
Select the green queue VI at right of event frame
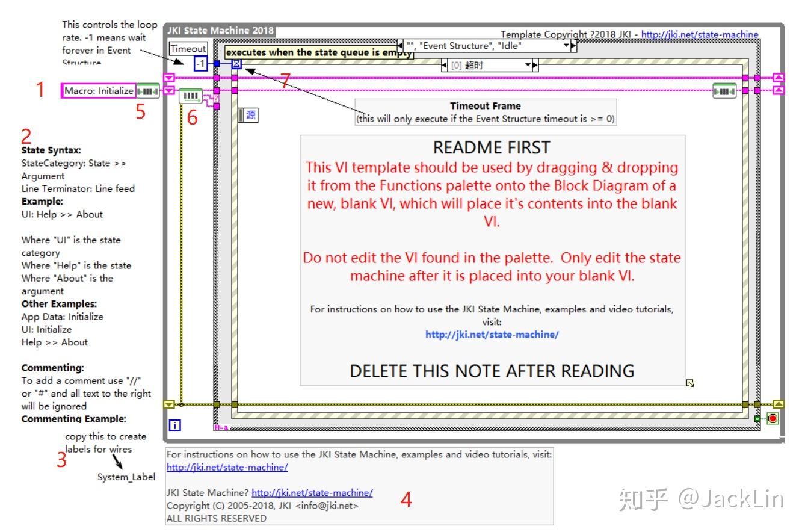[x=724, y=91]
